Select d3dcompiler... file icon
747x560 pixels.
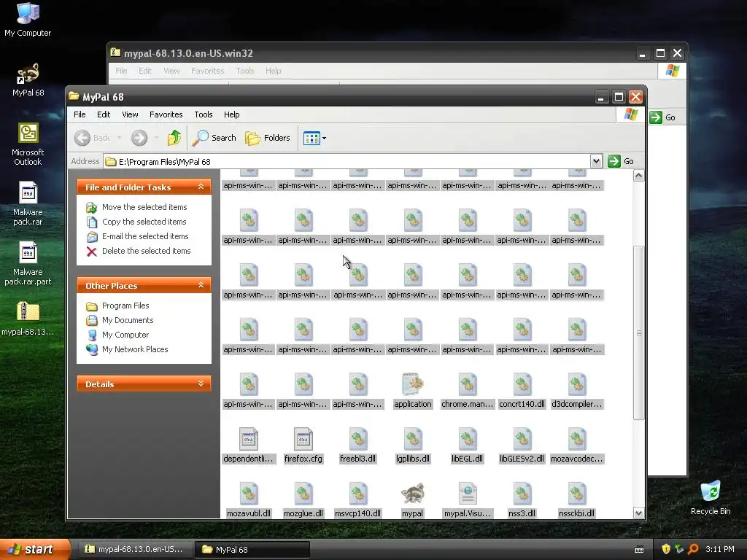click(x=577, y=384)
